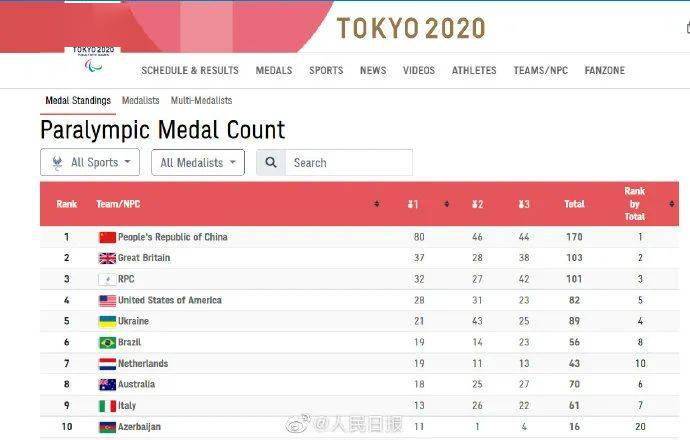Open the All Medalists dropdown
The image size is (690, 440).
coord(198,162)
